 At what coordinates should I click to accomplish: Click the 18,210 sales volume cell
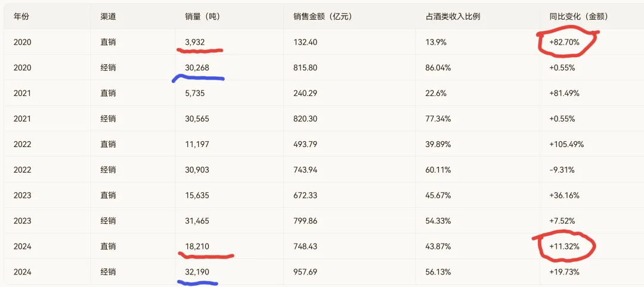point(197,247)
